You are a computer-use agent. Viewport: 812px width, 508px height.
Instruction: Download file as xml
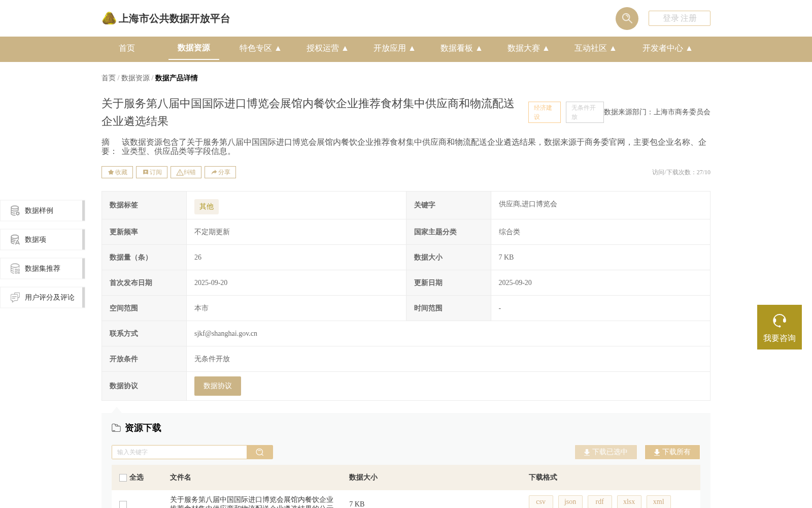(659, 501)
